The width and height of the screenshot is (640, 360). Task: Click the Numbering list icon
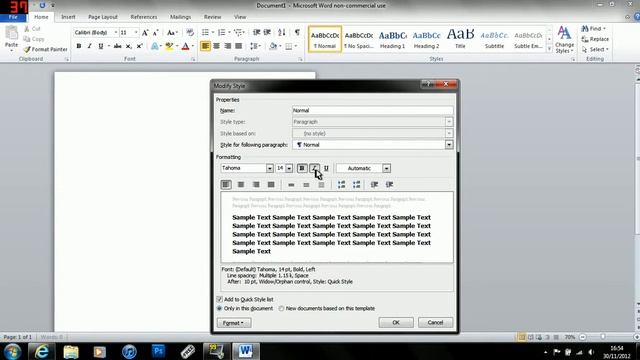[222, 33]
